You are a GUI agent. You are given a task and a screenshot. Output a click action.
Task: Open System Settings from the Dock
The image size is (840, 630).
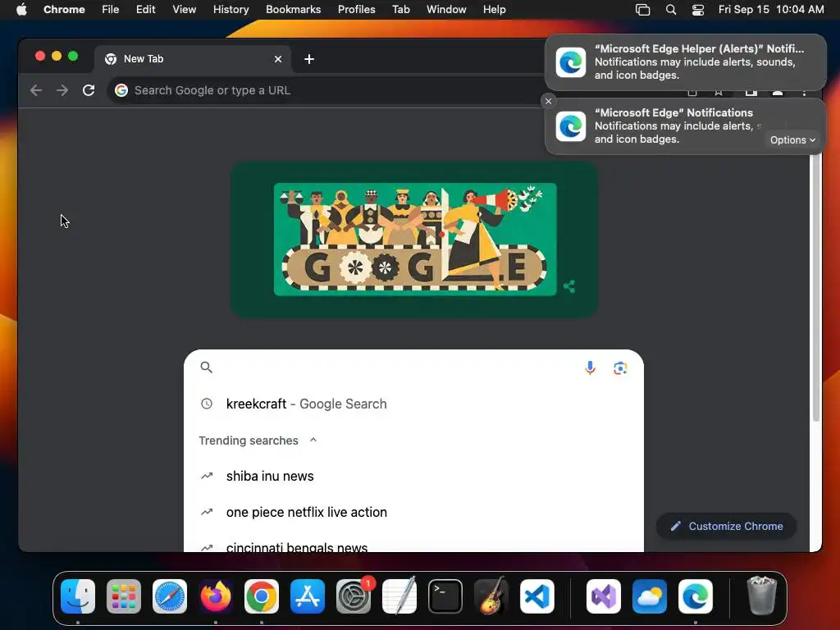[x=354, y=596]
